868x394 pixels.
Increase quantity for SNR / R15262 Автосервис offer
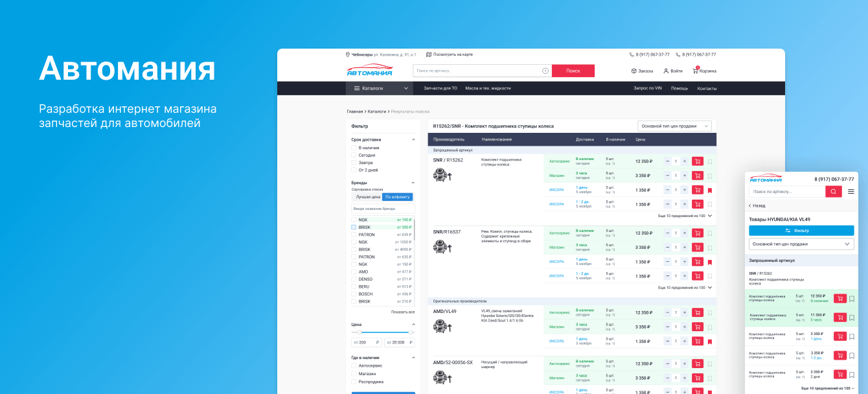pyautogui.click(x=685, y=161)
